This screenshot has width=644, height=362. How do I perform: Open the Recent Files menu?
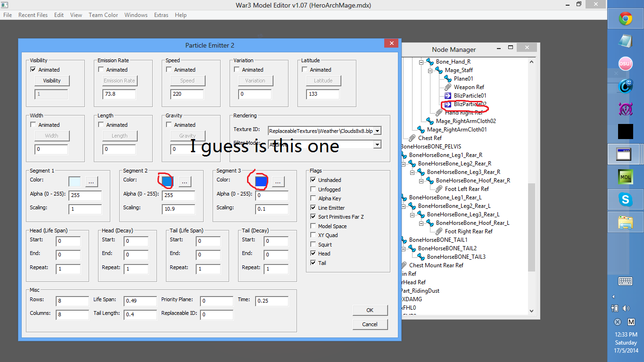[33, 15]
